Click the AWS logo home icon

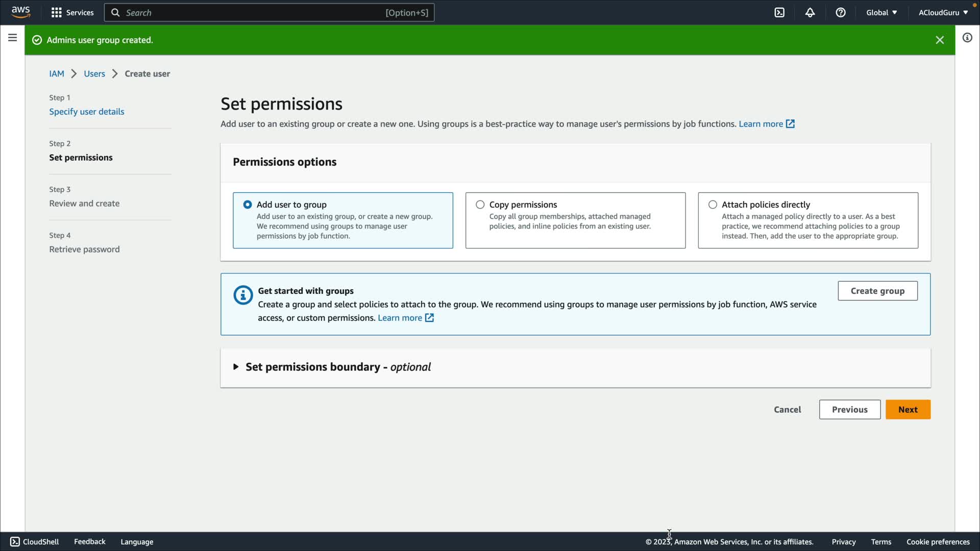click(x=20, y=12)
